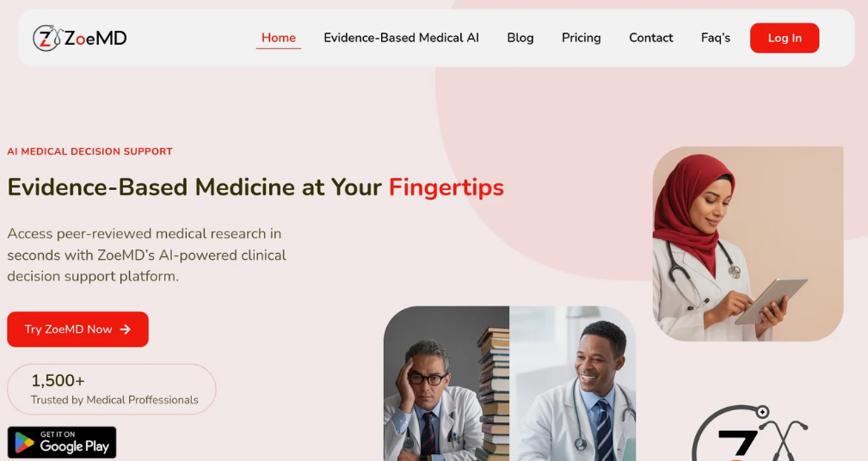This screenshot has width=868, height=461.
Task: Click the AI Medical Decision Support label
Action: click(x=89, y=151)
